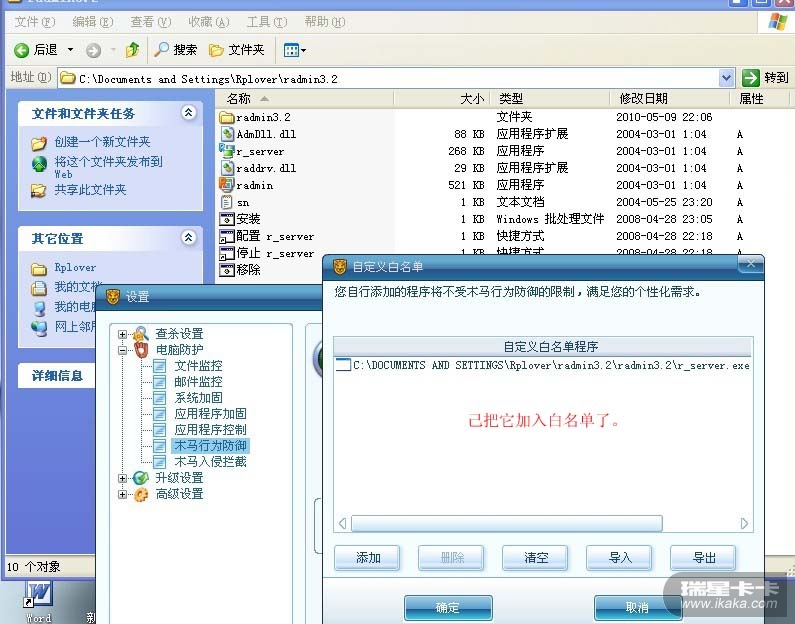Select the sn text document icon
The height and width of the screenshot is (624, 795).
coord(227,202)
